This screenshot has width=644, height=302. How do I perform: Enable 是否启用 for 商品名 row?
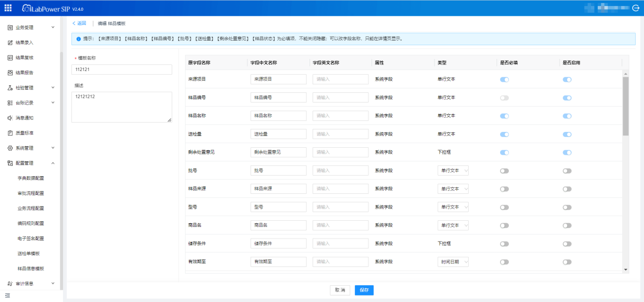(x=567, y=225)
